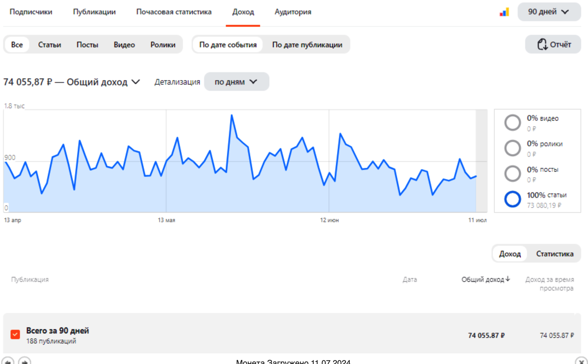This screenshot has height=364, width=588.
Task: Sort by Общий доход column
Action: click(486, 279)
